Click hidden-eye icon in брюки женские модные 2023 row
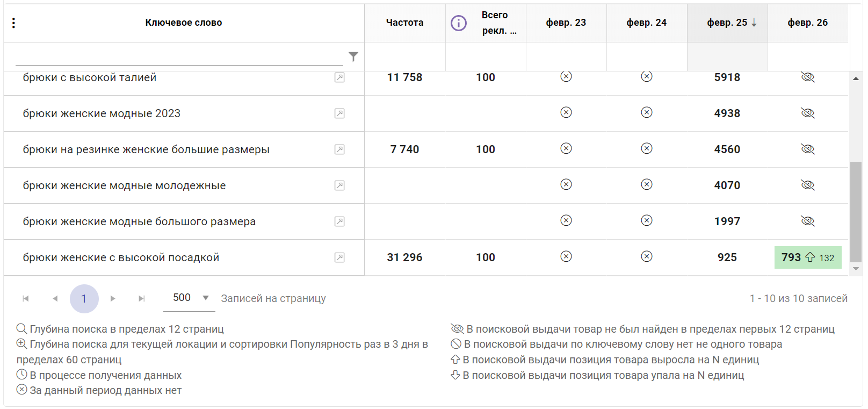 pos(807,113)
